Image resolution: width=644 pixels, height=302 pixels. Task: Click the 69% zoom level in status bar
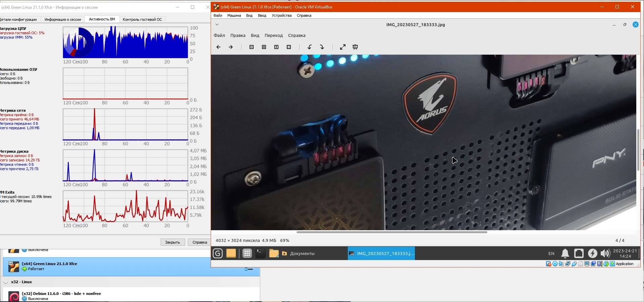pos(284,241)
